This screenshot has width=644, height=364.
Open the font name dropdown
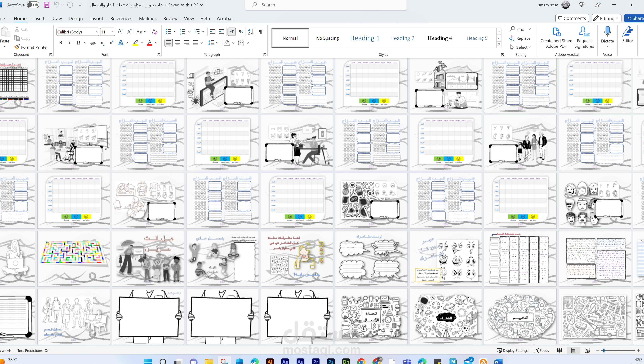click(97, 32)
